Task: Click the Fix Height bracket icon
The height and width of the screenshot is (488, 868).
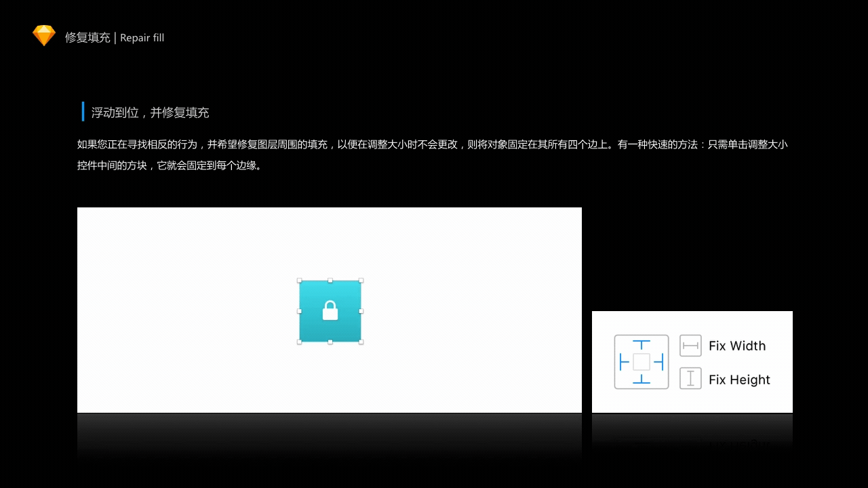Action: pyautogui.click(x=690, y=378)
